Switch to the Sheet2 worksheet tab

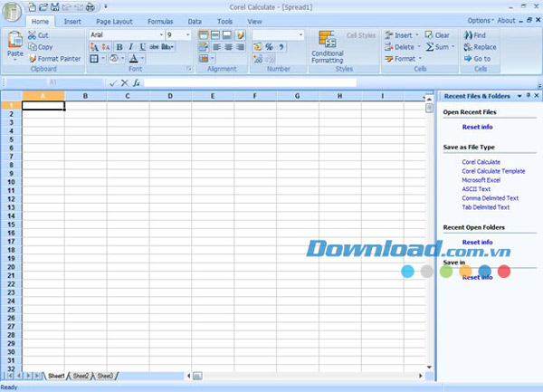pyautogui.click(x=81, y=375)
